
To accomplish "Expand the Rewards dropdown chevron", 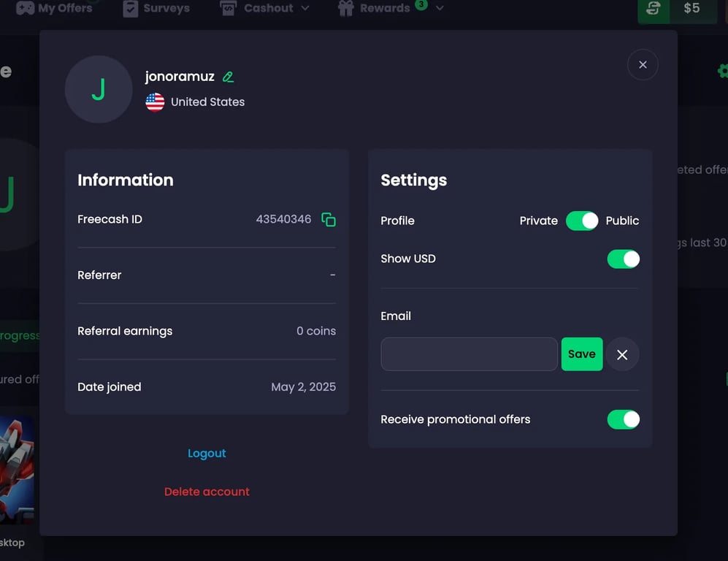I will pyautogui.click(x=440, y=8).
